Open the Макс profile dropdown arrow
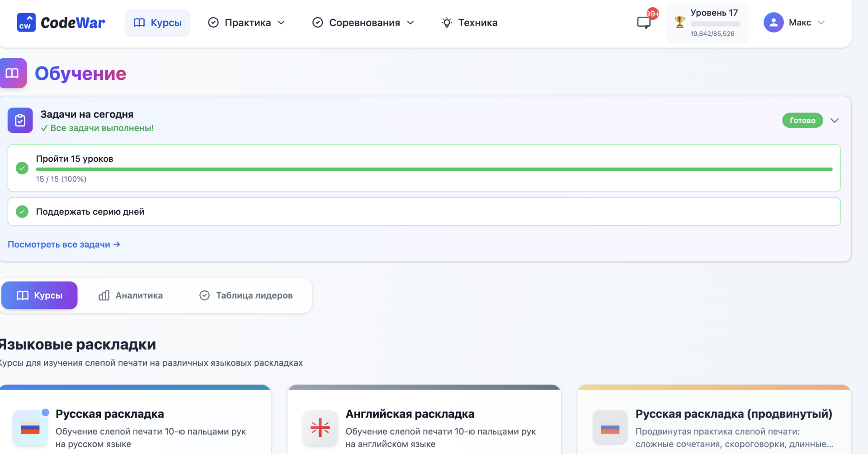The height and width of the screenshot is (454, 868). pyautogui.click(x=821, y=23)
